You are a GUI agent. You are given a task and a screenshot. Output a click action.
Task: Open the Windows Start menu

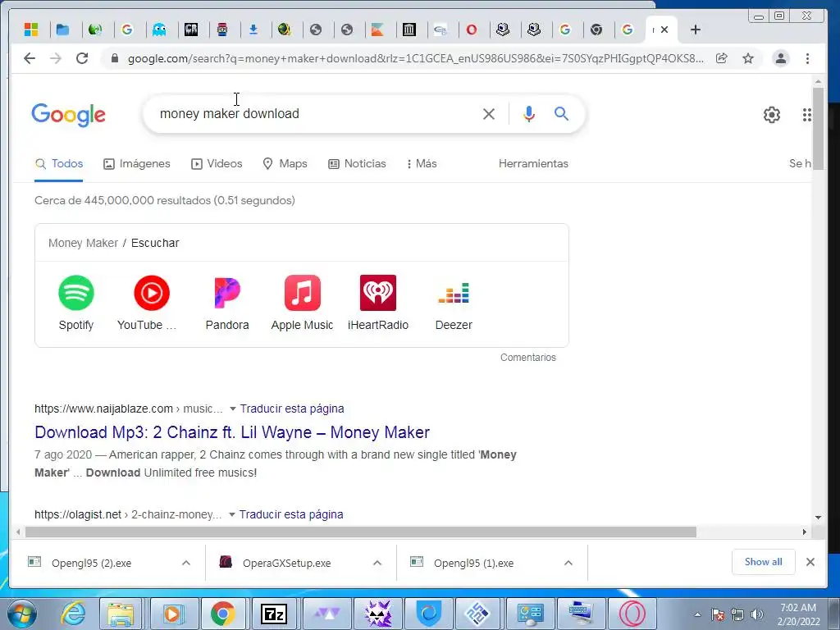click(22, 614)
